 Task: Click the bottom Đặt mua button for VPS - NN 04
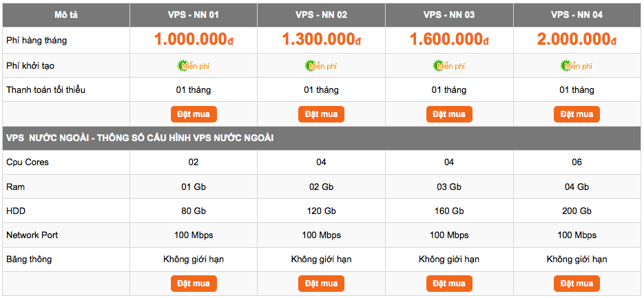tap(577, 284)
